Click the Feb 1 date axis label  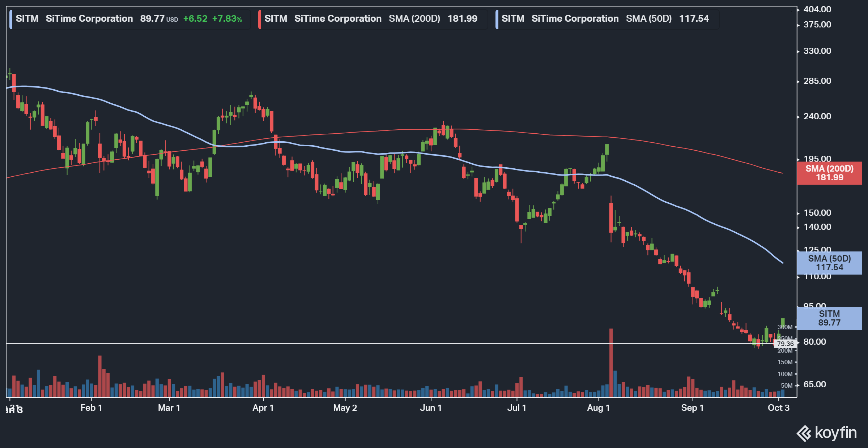[x=91, y=408]
